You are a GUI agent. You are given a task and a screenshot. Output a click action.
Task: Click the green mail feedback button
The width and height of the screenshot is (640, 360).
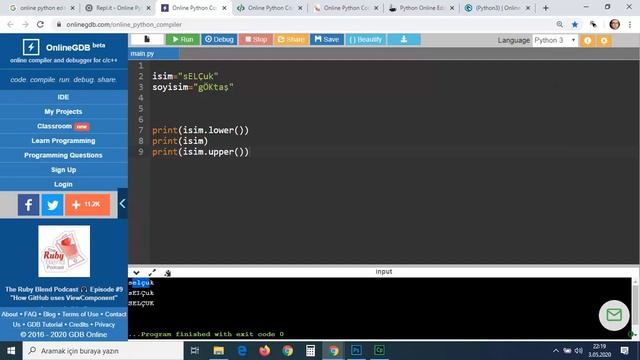(614, 315)
